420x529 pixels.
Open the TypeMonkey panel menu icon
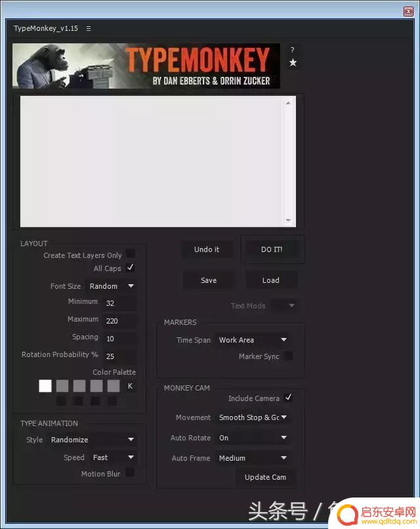coord(89,29)
